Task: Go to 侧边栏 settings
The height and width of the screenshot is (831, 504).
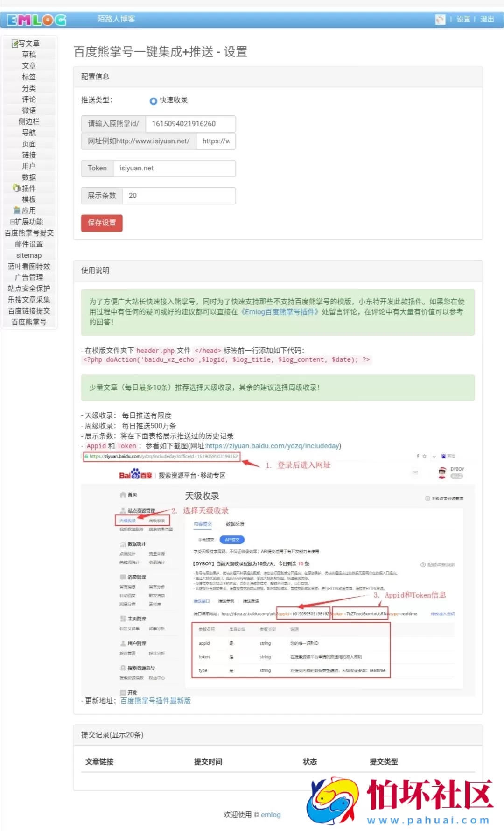Action: [29, 121]
